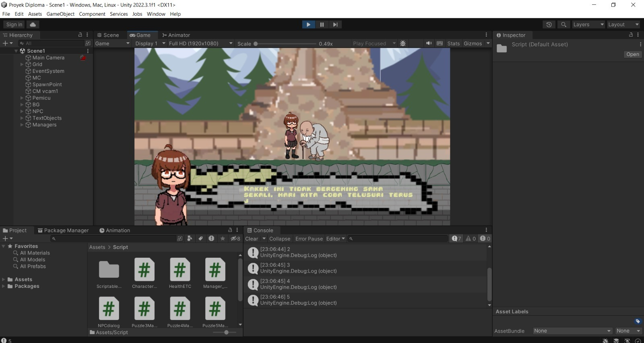The height and width of the screenshot is (343, 644).
Task: Toggle the frame debugger bug icon
Action: coord(403,43)
